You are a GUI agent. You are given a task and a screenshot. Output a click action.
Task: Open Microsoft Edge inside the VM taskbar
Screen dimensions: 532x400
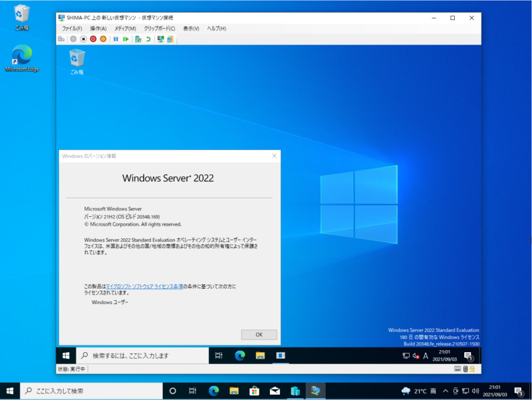click(239, 356)
